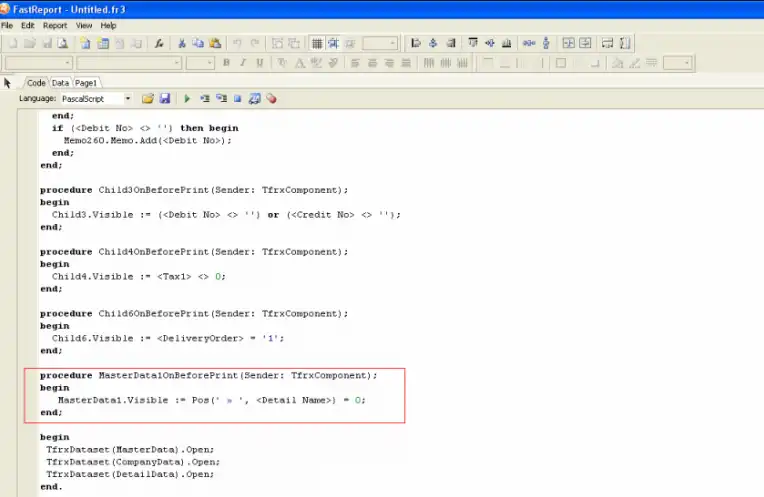The width and height of the screenshot is (764, 497).
Task: Click the Paste clipboard icon
Action: tap(214, 43)
